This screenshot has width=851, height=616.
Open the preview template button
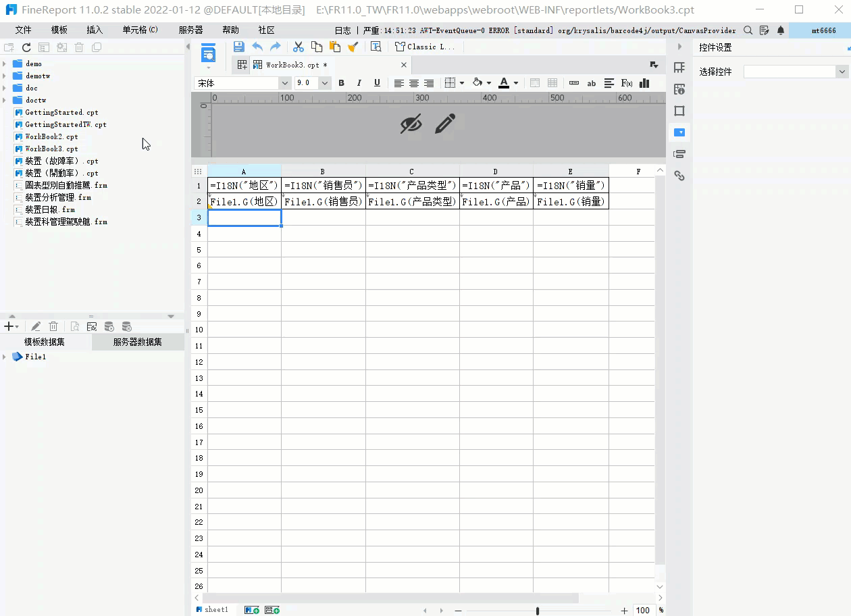(209, 54)
